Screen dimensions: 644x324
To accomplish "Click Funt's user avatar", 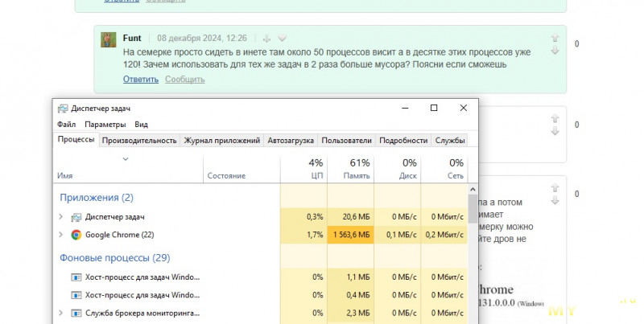I will [x=109, y=39].
